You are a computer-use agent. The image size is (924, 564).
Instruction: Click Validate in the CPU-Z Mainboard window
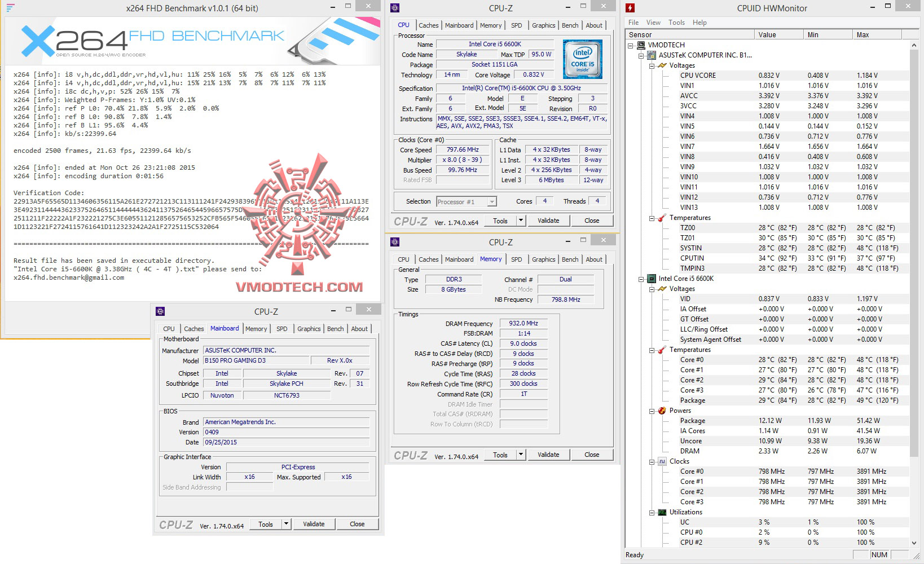(314, 524)
